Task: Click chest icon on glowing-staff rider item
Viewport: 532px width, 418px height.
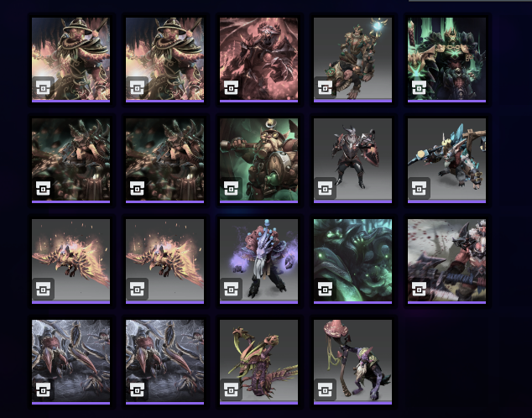Action: pyautogui.click(x=325, y=88)
